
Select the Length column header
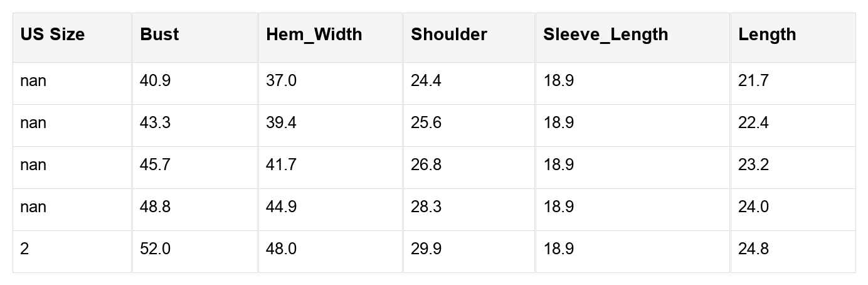tap(767, 35)
